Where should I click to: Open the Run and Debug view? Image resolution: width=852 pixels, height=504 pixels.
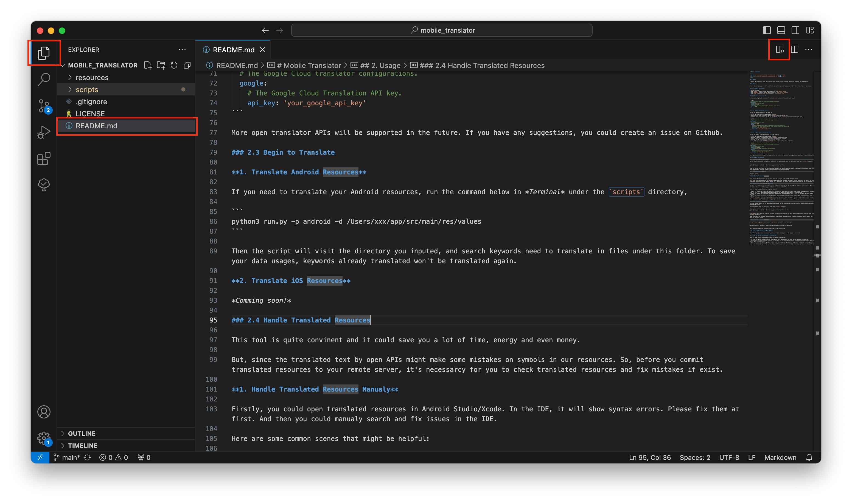click(43, 132)
